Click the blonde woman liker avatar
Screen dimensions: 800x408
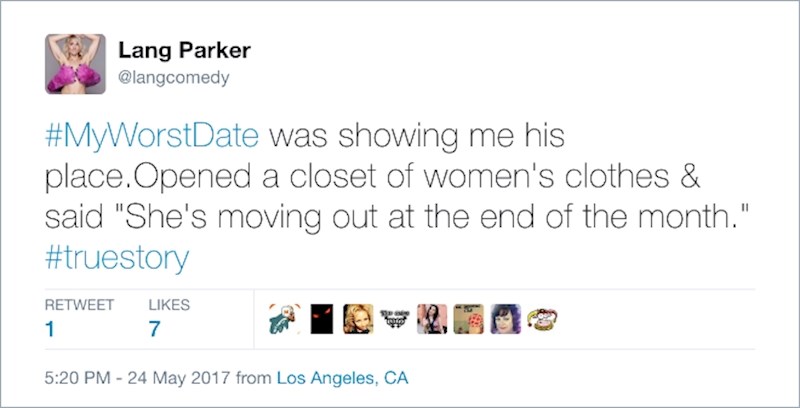point(357,318)
